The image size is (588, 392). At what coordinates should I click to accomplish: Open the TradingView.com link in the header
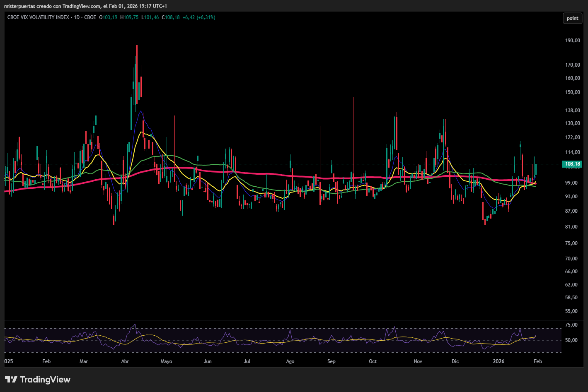[81, 6]
